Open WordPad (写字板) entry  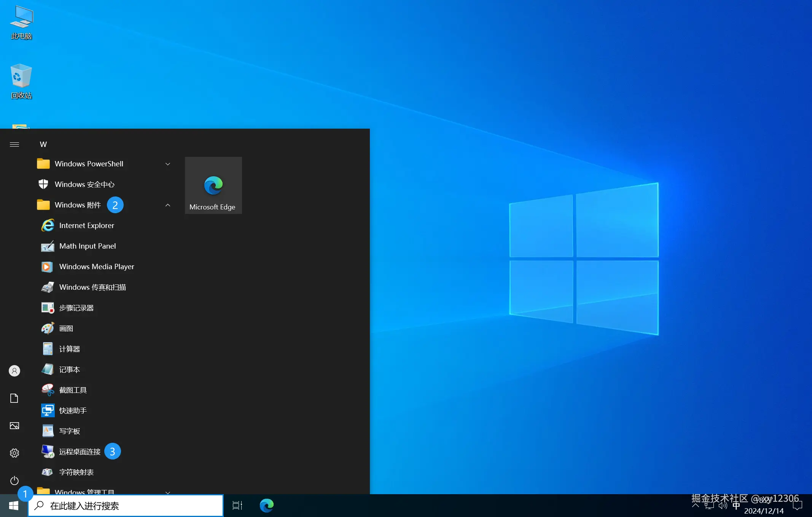click(x=69, y=431)
